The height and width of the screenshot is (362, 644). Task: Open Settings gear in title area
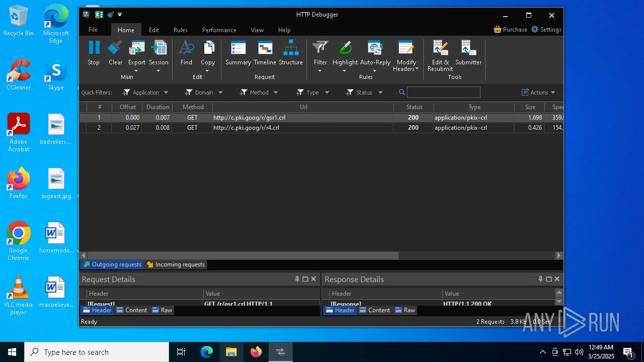click(x=546, y=30)
